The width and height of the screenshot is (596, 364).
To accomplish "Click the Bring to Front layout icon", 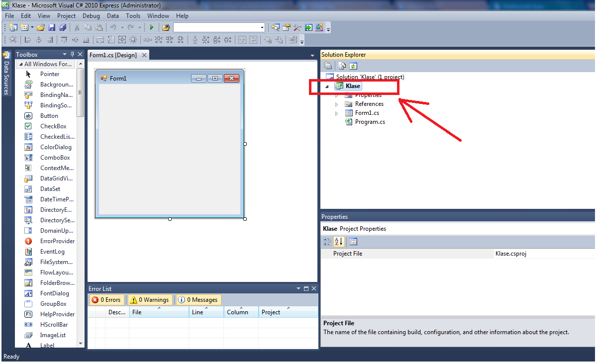I will pyautogui.click(x=268, y=40).
